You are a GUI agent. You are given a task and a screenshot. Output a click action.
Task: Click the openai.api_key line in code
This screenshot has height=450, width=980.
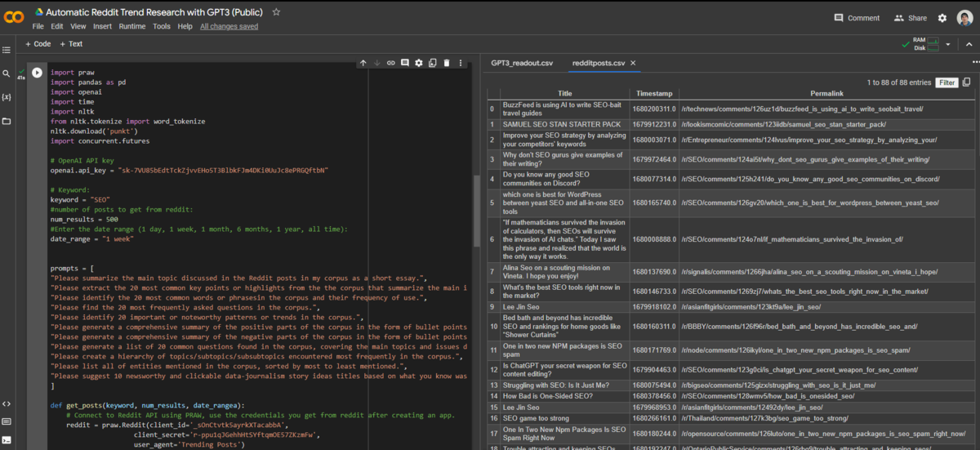[x=189, y=170]
